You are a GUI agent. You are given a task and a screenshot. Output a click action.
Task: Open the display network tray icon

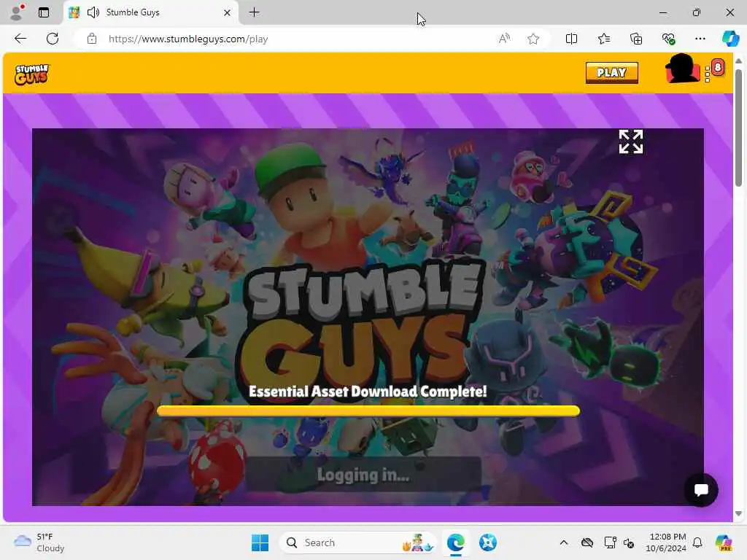[x=610, y=542]
